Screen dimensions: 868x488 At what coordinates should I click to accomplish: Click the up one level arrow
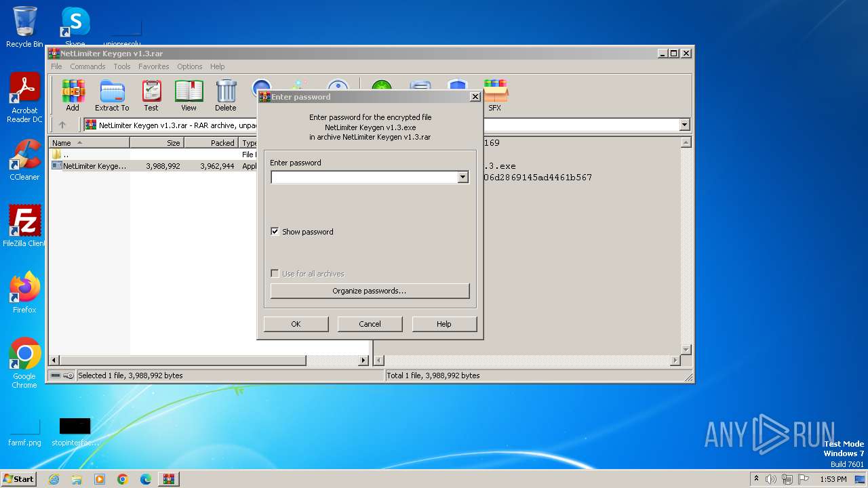point(62,125)
